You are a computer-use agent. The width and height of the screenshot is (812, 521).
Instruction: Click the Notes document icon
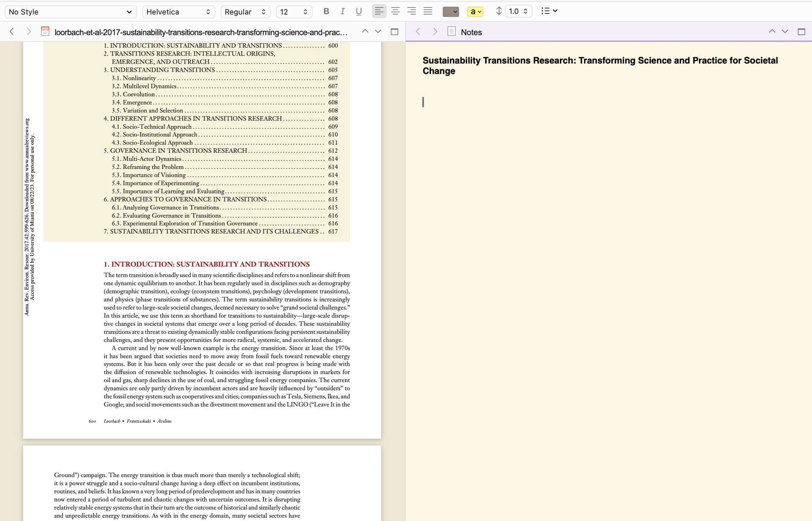451,31
